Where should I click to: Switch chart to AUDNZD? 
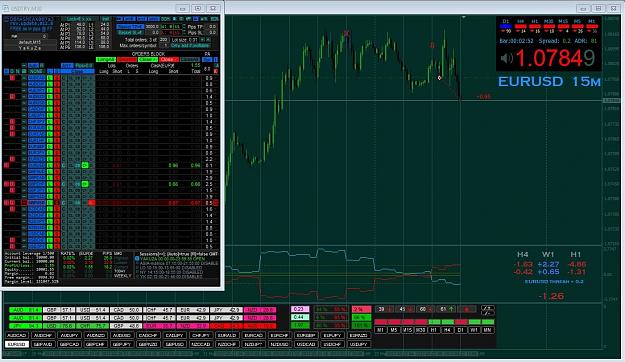(96, 335)
